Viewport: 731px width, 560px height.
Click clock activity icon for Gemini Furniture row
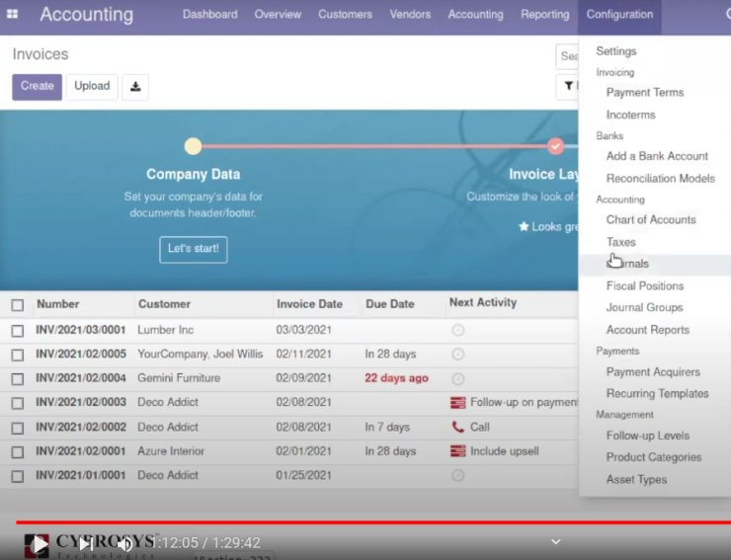pos(457,378)
